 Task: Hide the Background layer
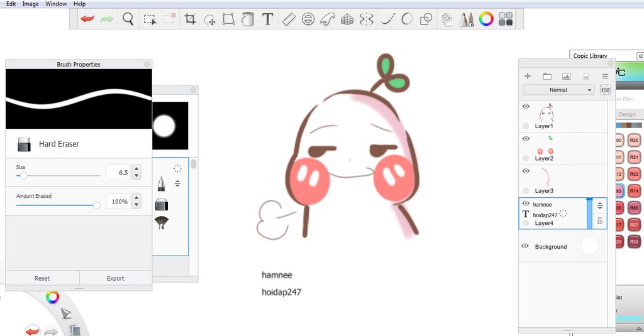tap(525, 246)
